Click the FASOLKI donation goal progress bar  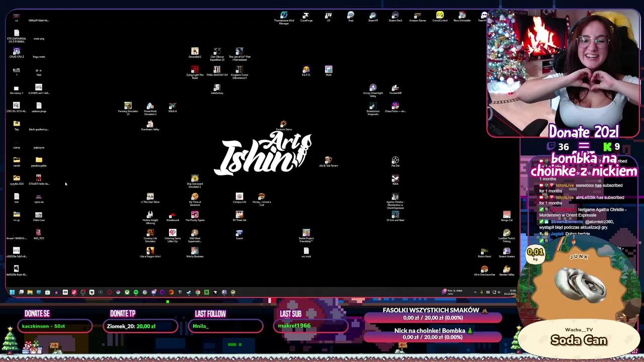click(434, 317)
